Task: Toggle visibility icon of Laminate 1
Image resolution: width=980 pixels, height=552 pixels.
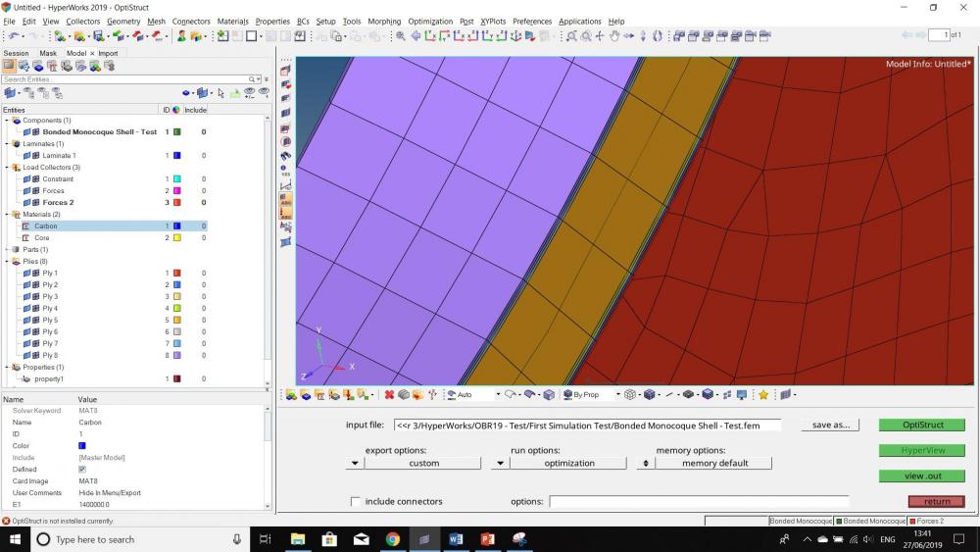Action: [26, 156]
